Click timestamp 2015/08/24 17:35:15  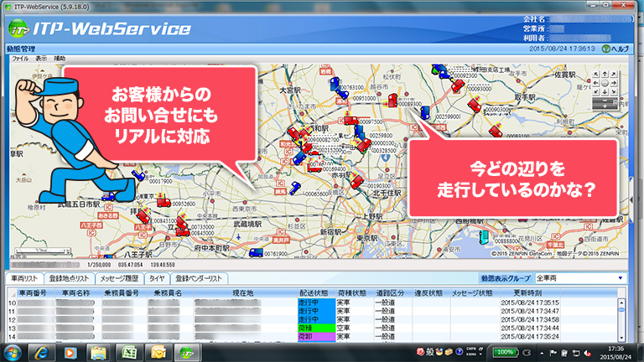coord(529,303)
